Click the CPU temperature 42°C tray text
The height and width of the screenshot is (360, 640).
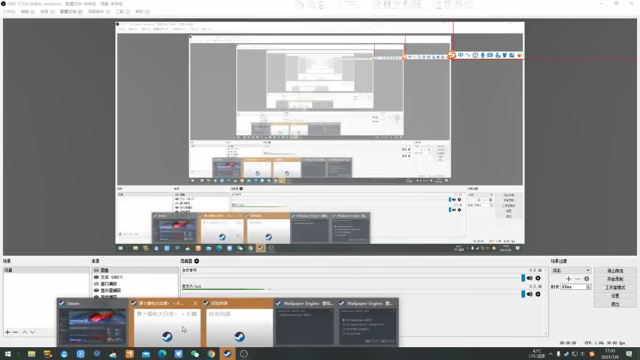536,354
